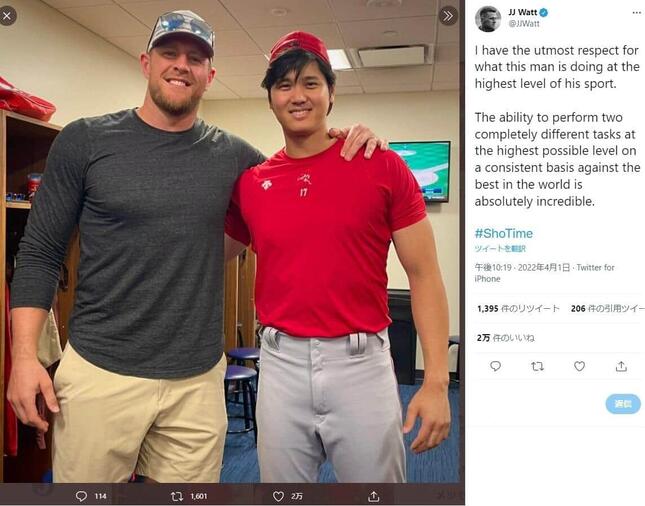Click the JJ Watt display name
The width and height of the screenshot is (645, 506).
click(x=524, y=12)
